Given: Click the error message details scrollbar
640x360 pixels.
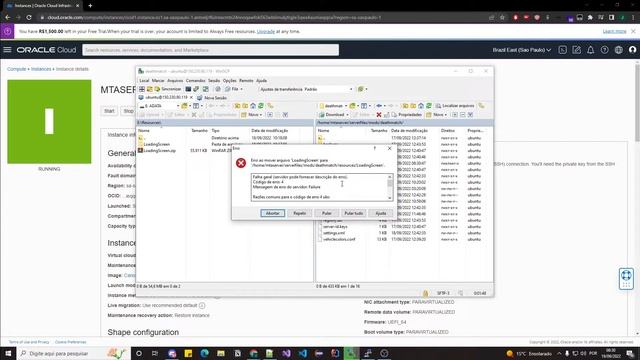Looking at the screenshot, I should click(x=390, y=187).
